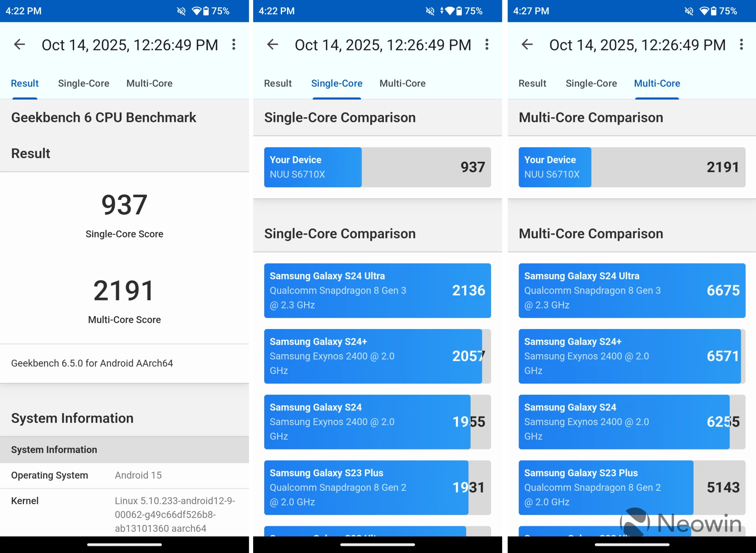This screenshot has height=553, width=756.
Task: Tap the battery icon in left status bar
Action: tap(206, 11)
